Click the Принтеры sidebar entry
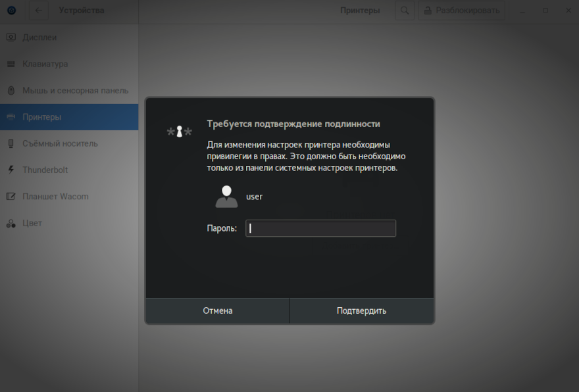Screen dimensions: 579x392 [41, 117]
